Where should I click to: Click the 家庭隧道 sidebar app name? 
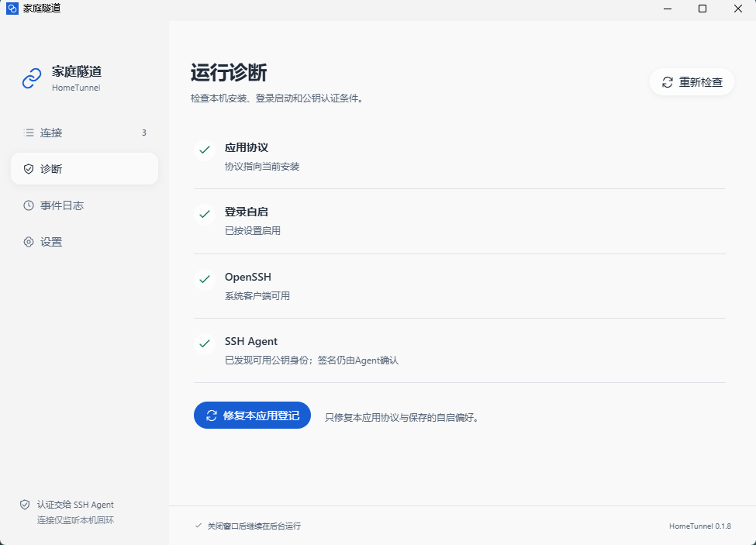click(x=77, y=72)
